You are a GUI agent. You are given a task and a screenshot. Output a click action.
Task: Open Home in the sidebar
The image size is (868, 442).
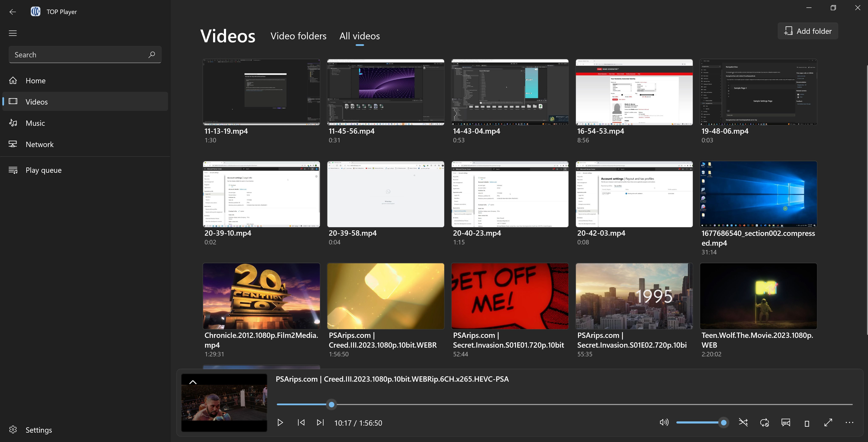[x=85, y=81]
